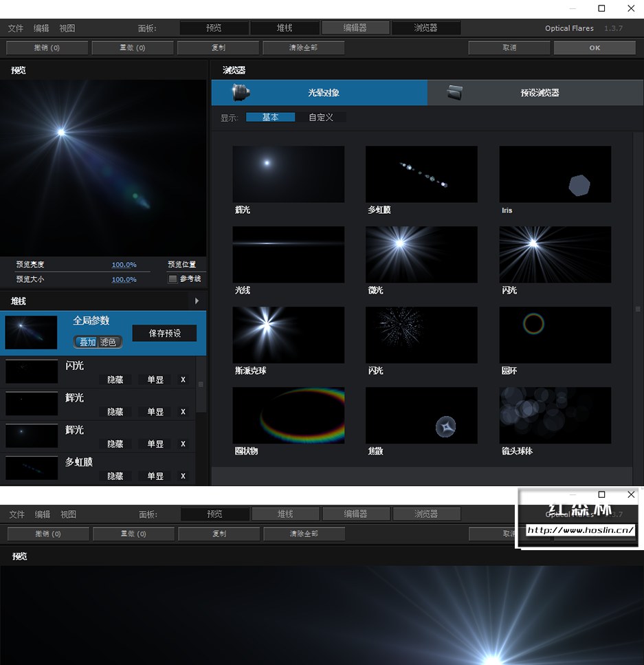Switch to the 编辑器 panel tab
644x665 pixels.
356,28
